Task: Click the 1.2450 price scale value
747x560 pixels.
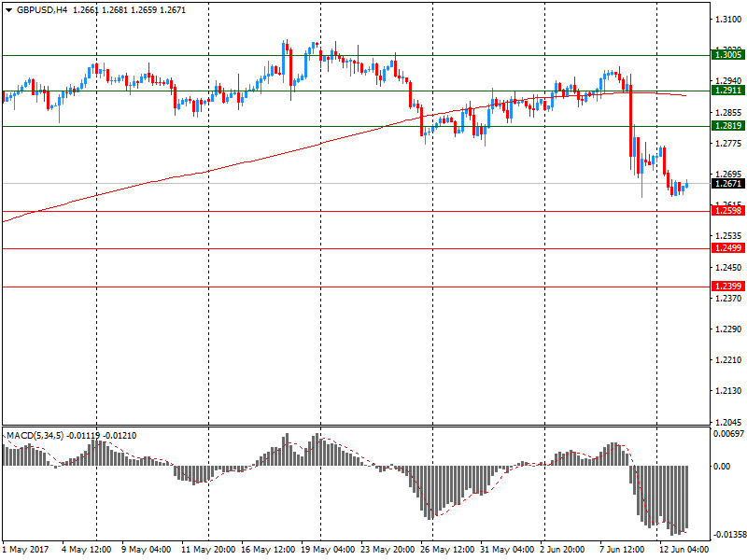Action: tap(728, 268)
